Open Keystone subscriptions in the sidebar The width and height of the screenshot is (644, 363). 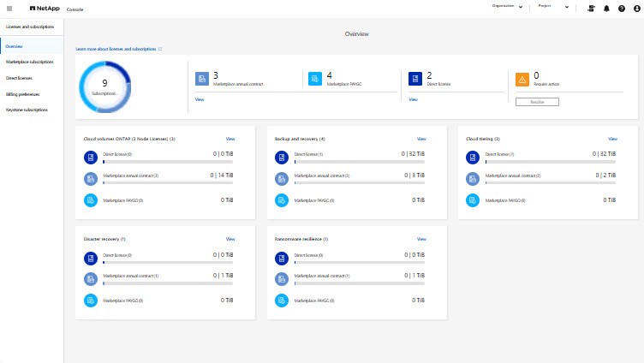pos(27,110)
